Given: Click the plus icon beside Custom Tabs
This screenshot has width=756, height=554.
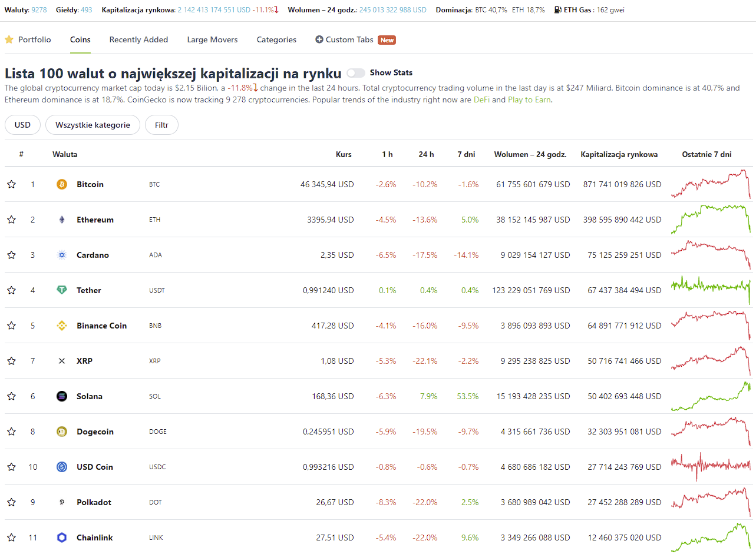Looking at the screenshot, I should click(x=319, y=39).
